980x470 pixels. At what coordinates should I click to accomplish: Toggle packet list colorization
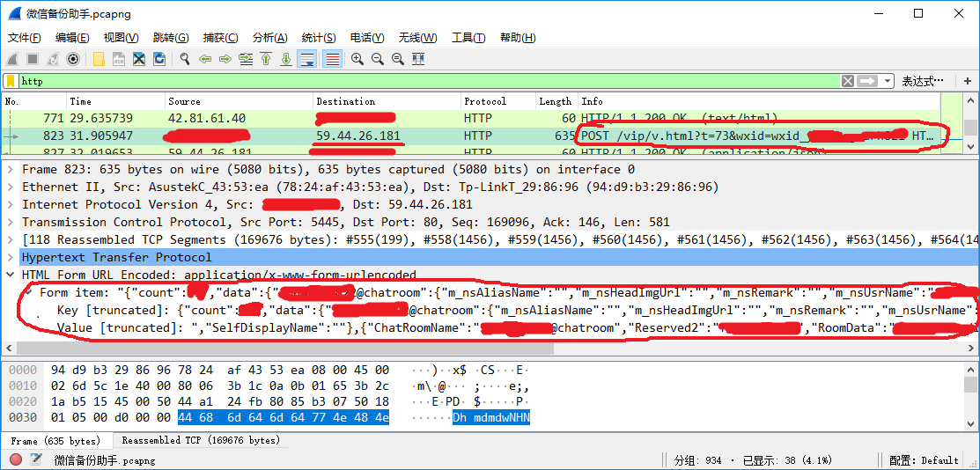(333, 59)
